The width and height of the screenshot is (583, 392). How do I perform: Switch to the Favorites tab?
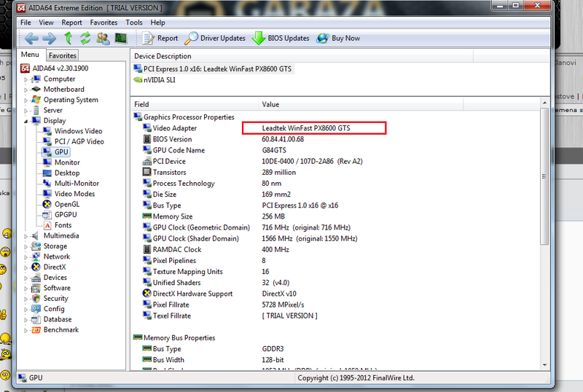coord(63,55)
